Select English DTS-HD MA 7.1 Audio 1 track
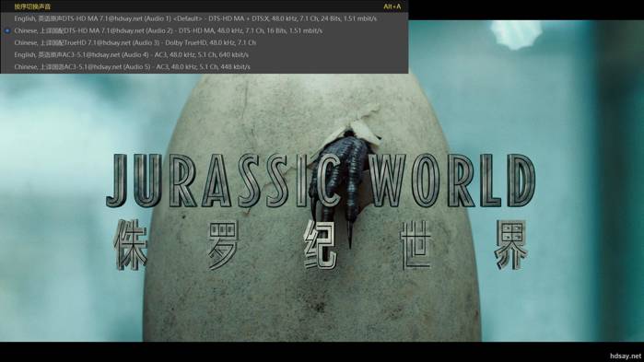The height and width of the screenshot is (362, 644). click(205, 18)
